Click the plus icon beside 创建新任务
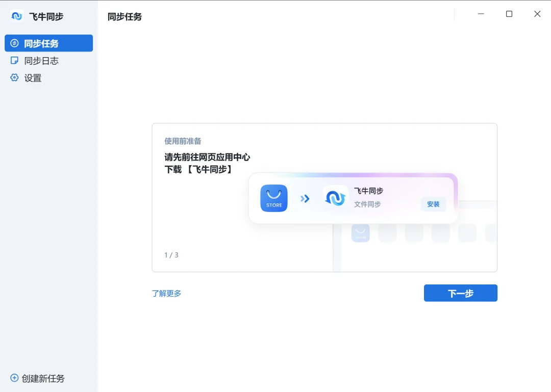The height and width of the screenshot is (392, 551). 14,378
